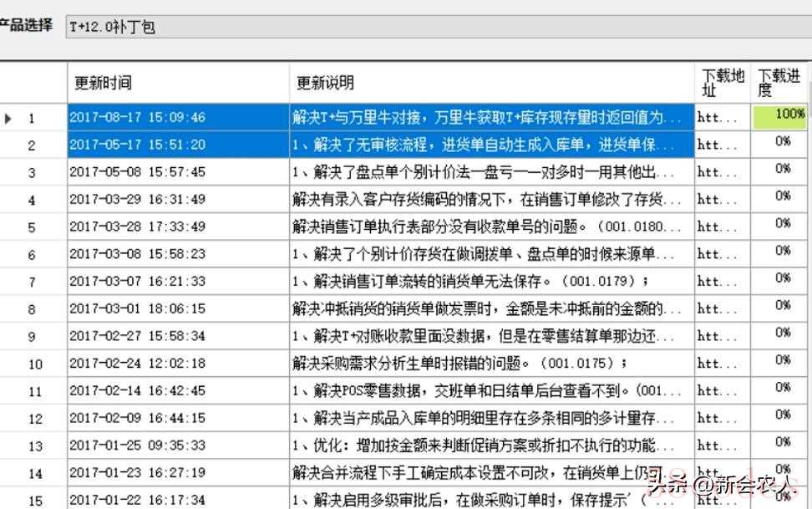Select the time cell 2017-05-17 15:51:20
The width and height of the screenshot is (812, 509).
pyautogui.click(x=178, y=145)
